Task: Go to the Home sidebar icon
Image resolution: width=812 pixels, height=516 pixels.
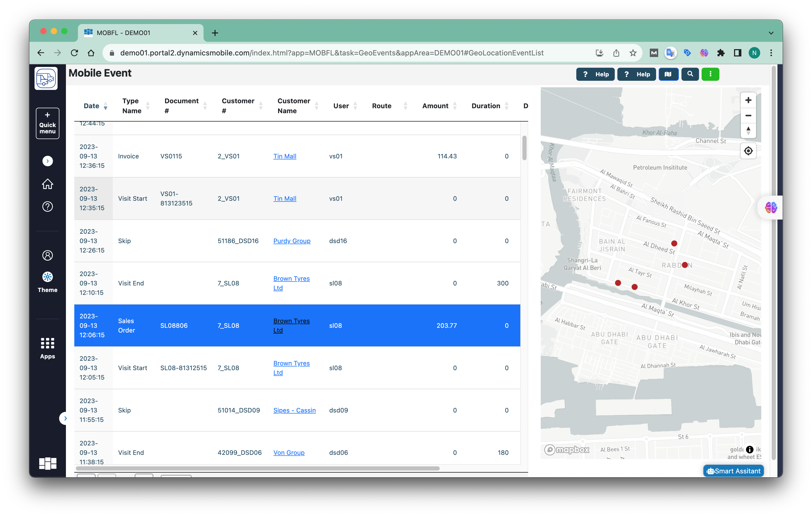Action: coord(48,184)
